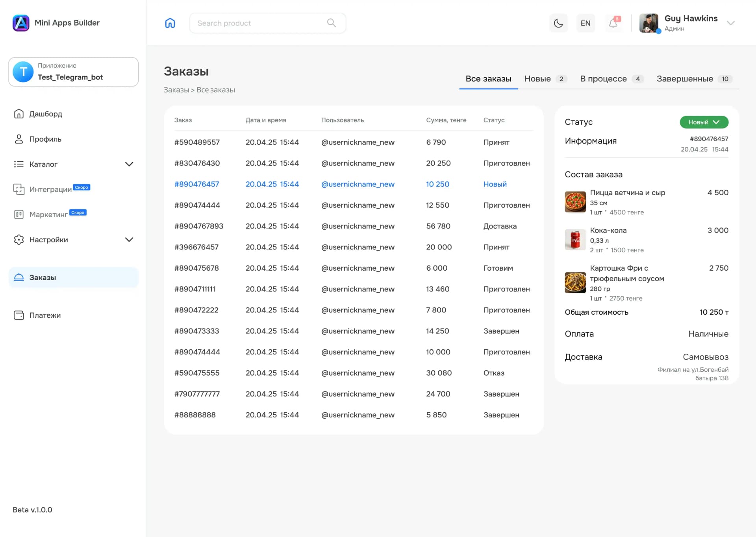Open Профиль page in sidebar
Image resolution: width=756 pixels, height=537 pixels.
point(45,139)
